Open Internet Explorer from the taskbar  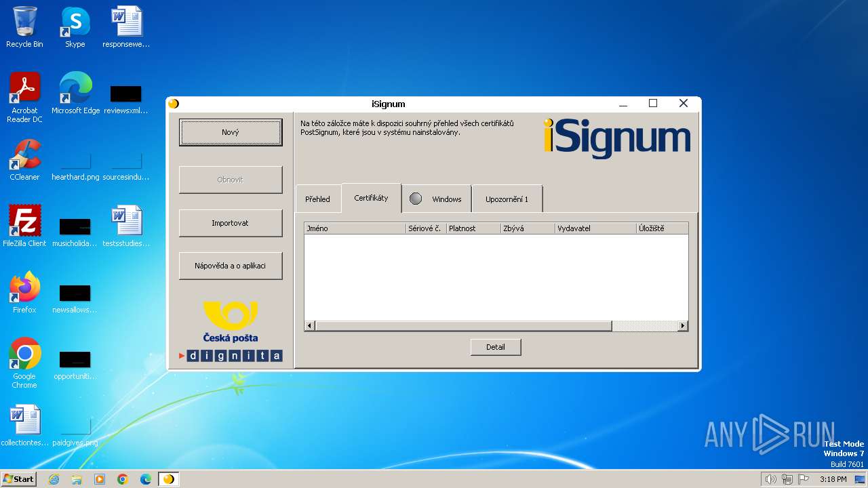54,479
